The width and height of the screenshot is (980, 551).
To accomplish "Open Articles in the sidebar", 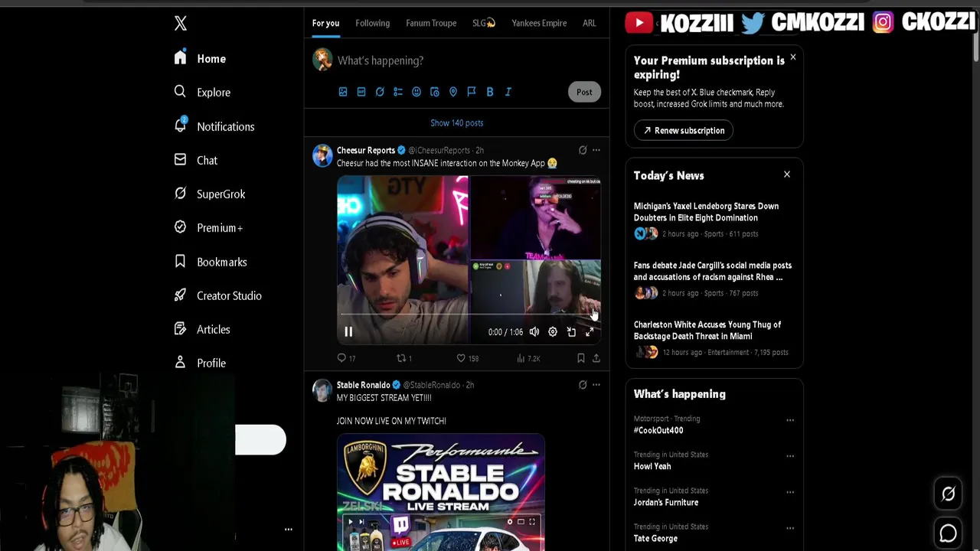I will click(201, 329).
